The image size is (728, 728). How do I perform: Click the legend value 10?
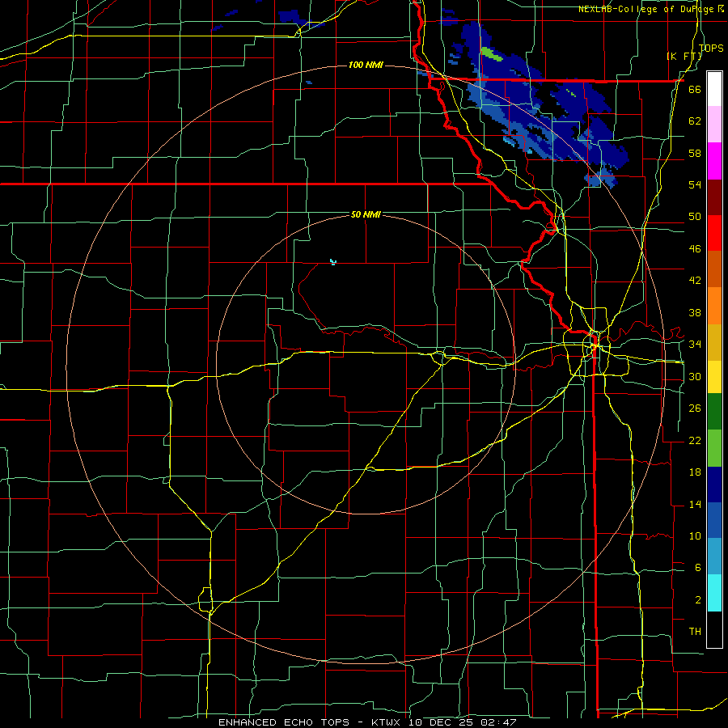point(695,535)
